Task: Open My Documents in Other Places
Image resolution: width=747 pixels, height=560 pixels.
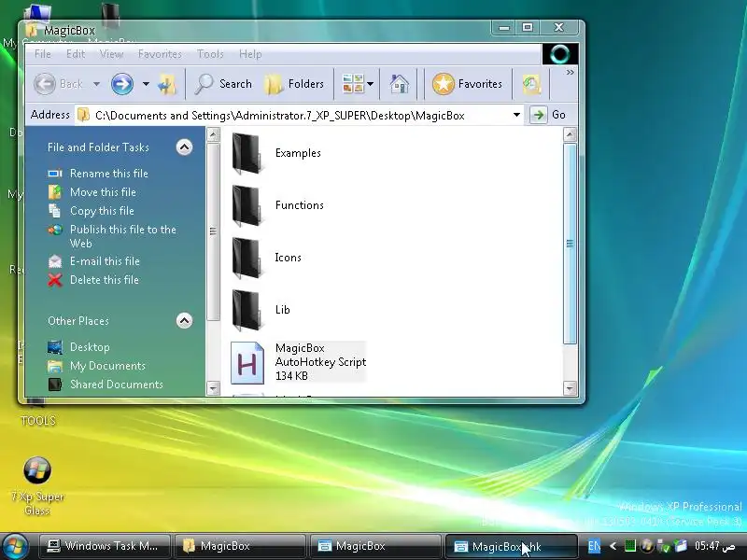Action: (107, 366)
